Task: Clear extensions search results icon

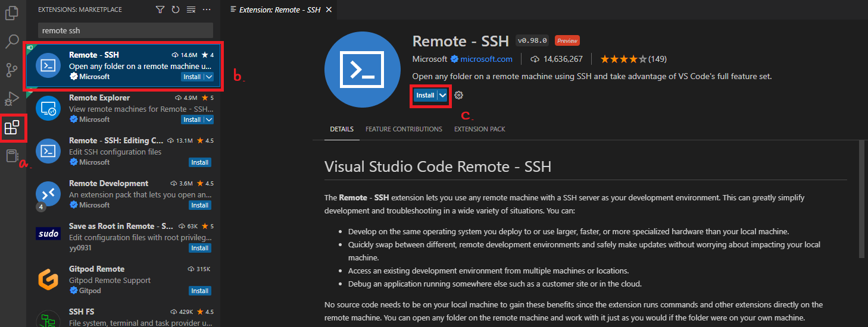Action: (191, 10)
